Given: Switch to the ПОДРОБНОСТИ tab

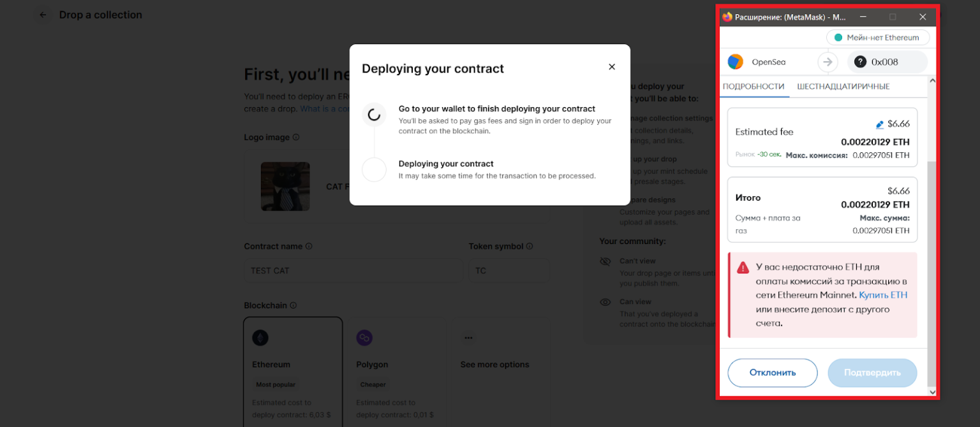Looking at the screenshot, I should pyautogui.click(x=754, y=87).
